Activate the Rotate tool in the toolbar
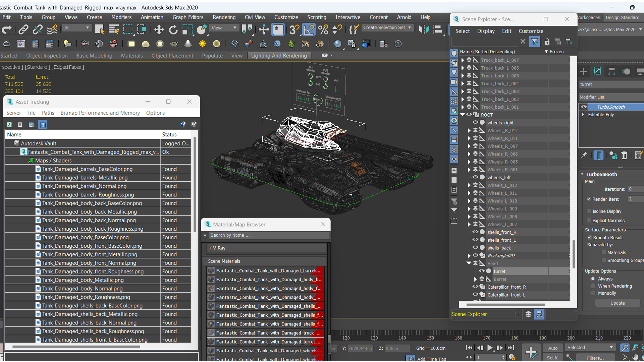Screen dimensions: 644x362 pos(173,30)
